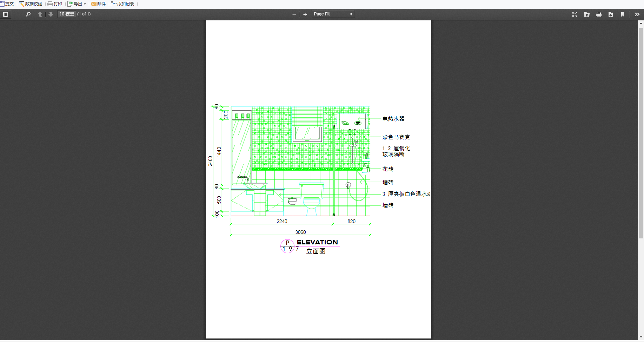Open a file with the folder icon
644x342 pixels.
point(587,14)
